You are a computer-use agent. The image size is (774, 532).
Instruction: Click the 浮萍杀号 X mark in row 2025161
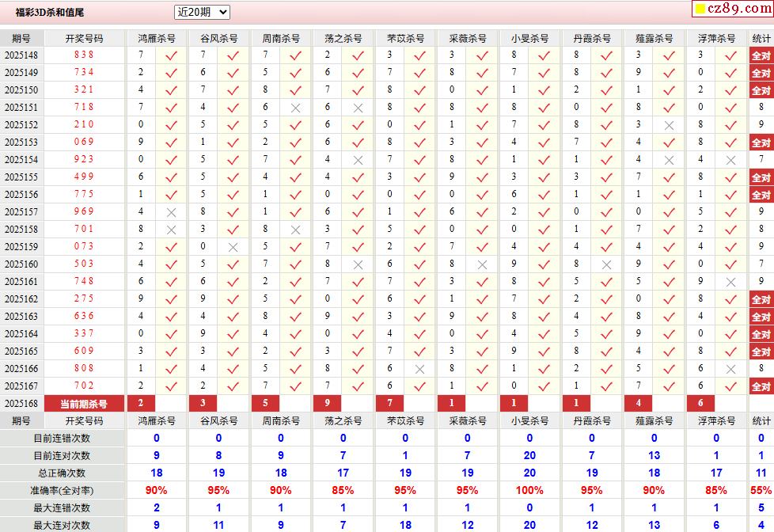click(x=731, y=282)
